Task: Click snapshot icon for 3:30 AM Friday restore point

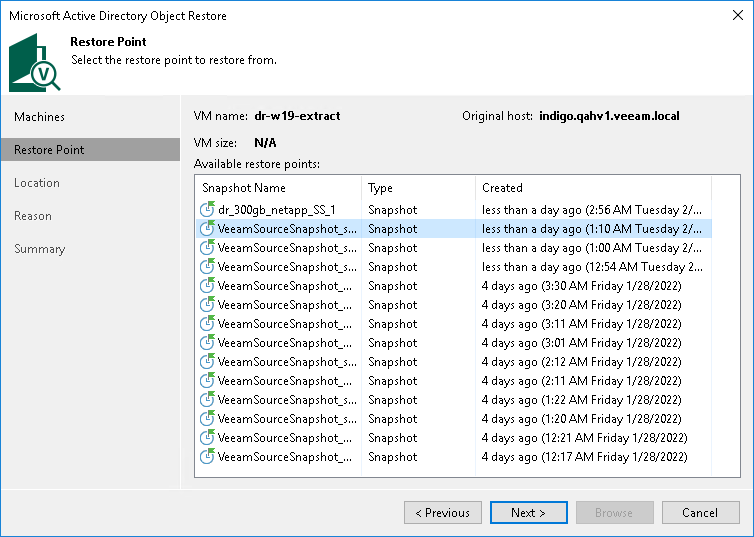Action: pyautogui.click(x=208, y=286)
